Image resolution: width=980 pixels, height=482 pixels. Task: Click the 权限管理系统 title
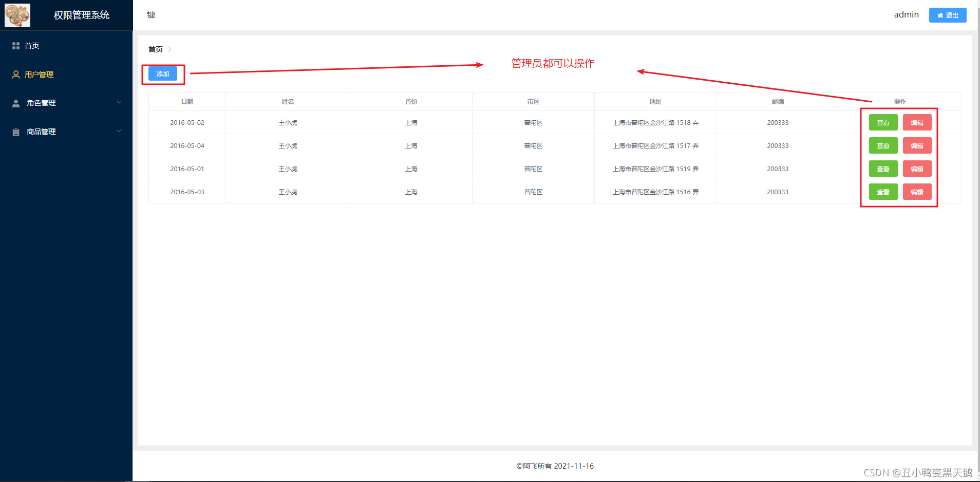pyautogui.click(x=82, y=15)
